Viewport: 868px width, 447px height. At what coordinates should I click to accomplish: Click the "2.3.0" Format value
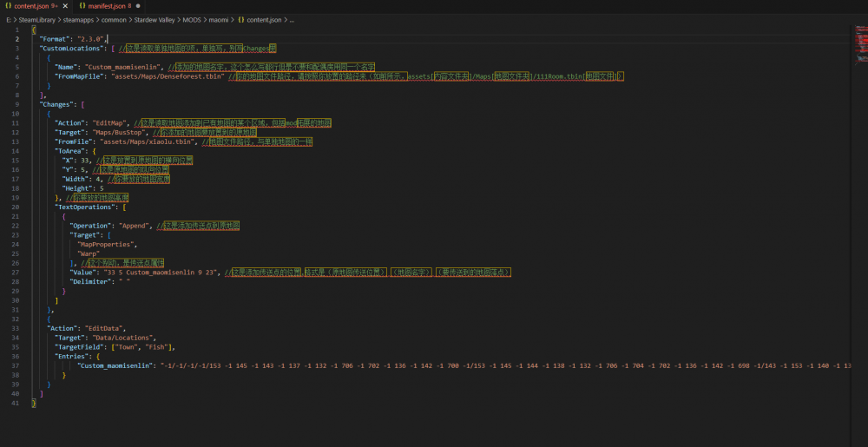tap(91, 39)
